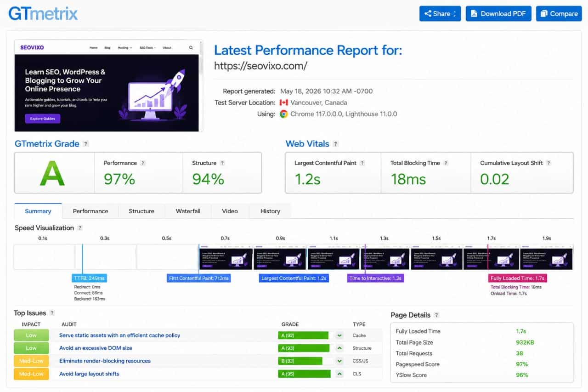The image size is (588, 392).
Task: Click the Total Blocking Time help icon
Action: click(446, 163)
